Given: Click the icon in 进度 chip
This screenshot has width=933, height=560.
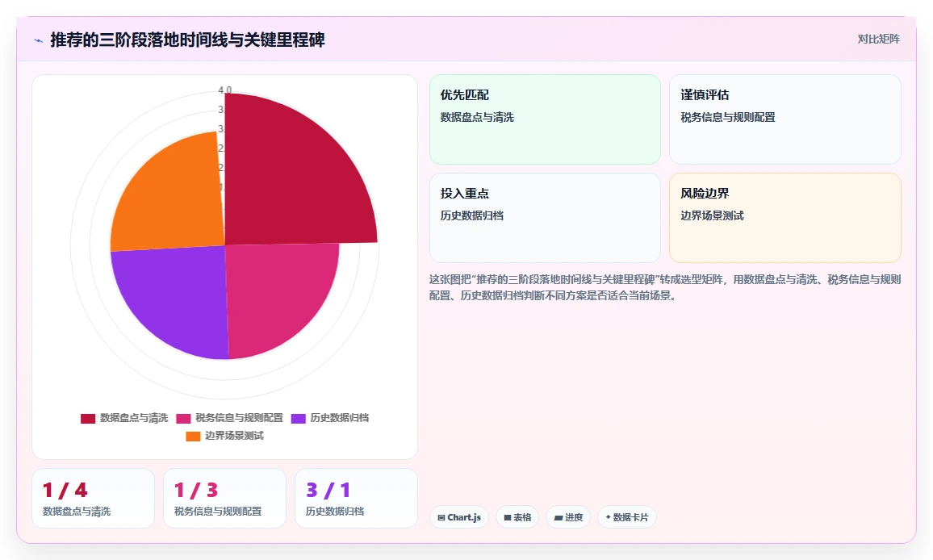Looking at the screenshot, I should [x=559, y=518].
